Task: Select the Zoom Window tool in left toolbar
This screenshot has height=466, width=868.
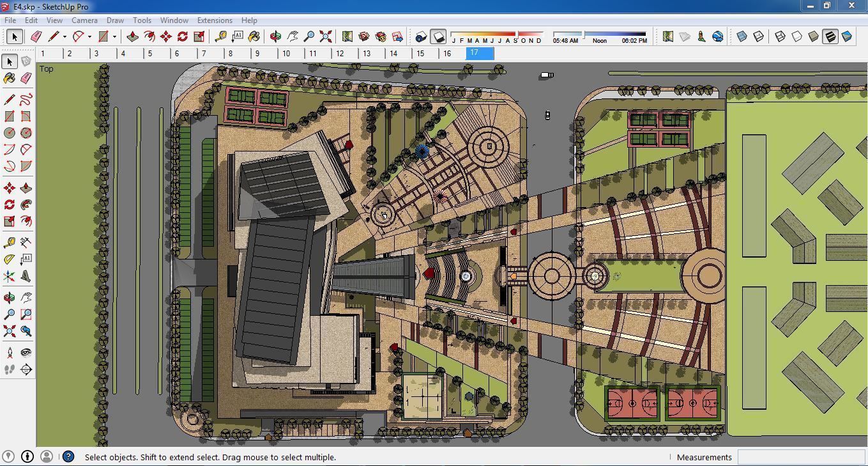Action: pyautogui.click(x=26, y=314)
